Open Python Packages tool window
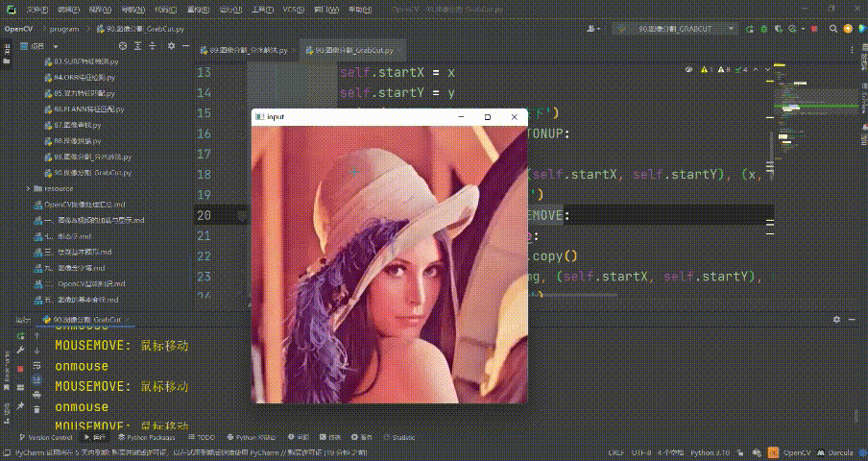Screen dimensions: 868x461 [146, 437]
